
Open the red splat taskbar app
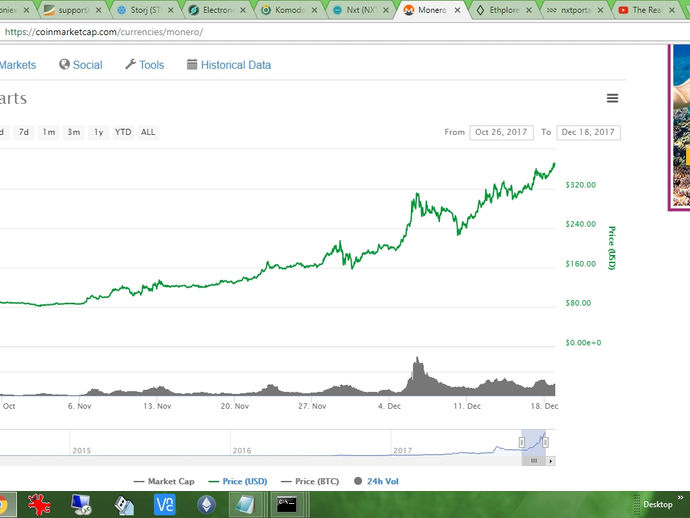coord(39,504)
